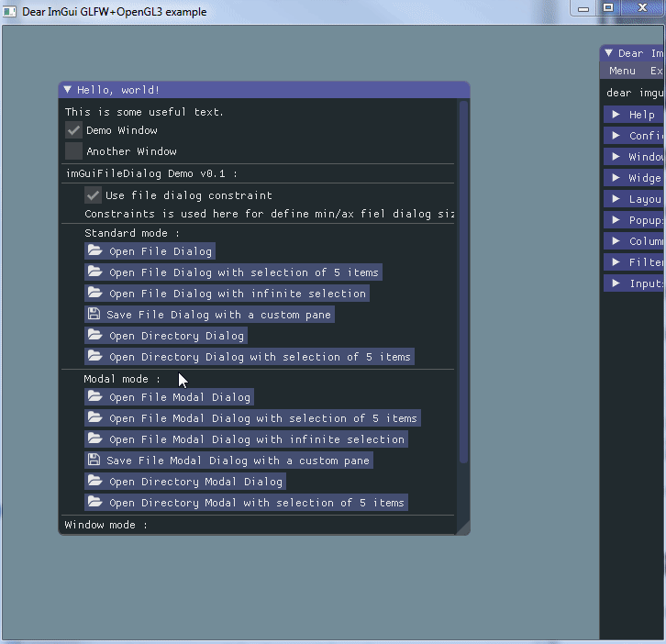Click Open File Dialog button label
This screenshot has width=666, height=644.
point(161,251)
